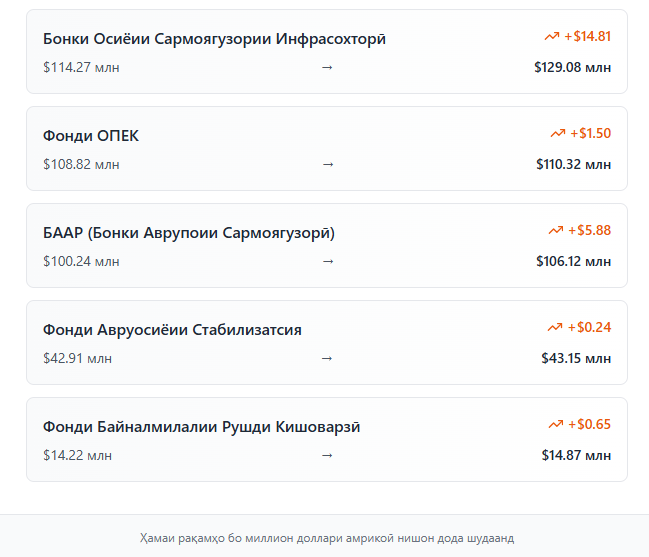This screenshot has height=557, width=649.
Task: Click the arrow between $114.27 and $129.08
Action: click(327, 67)
